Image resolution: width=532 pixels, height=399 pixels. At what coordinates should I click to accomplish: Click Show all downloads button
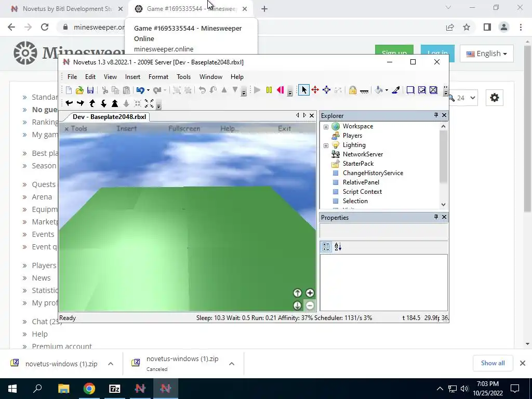tap(493, 363)
